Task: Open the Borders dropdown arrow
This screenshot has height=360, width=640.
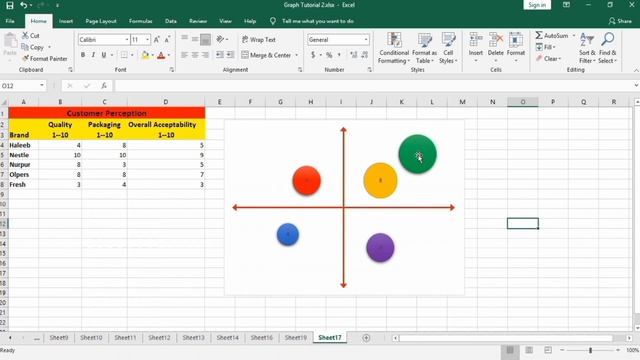Action: tap(132, 55)
